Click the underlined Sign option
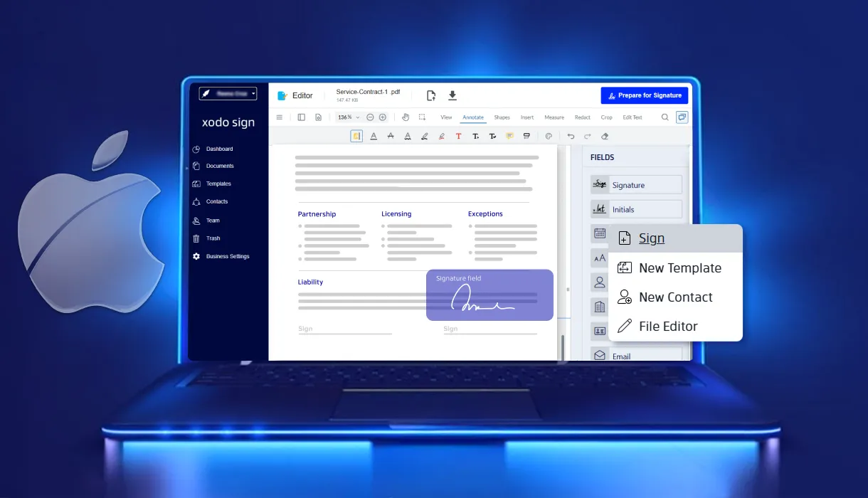This screenshot has height=498, width=868. pyautogui.click(x=652, y=238)
